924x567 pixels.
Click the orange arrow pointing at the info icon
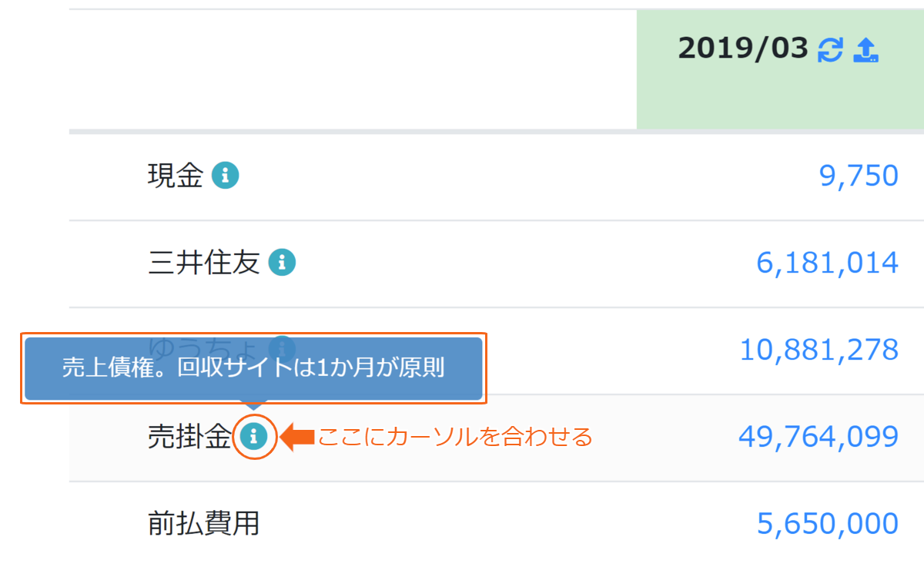(x=297, y=438)
